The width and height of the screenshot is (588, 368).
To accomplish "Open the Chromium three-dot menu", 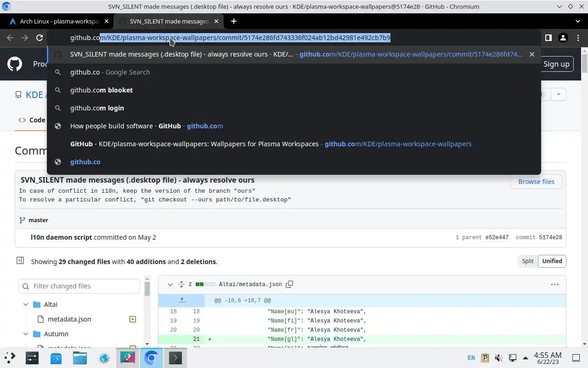I will tap(578, 38).
